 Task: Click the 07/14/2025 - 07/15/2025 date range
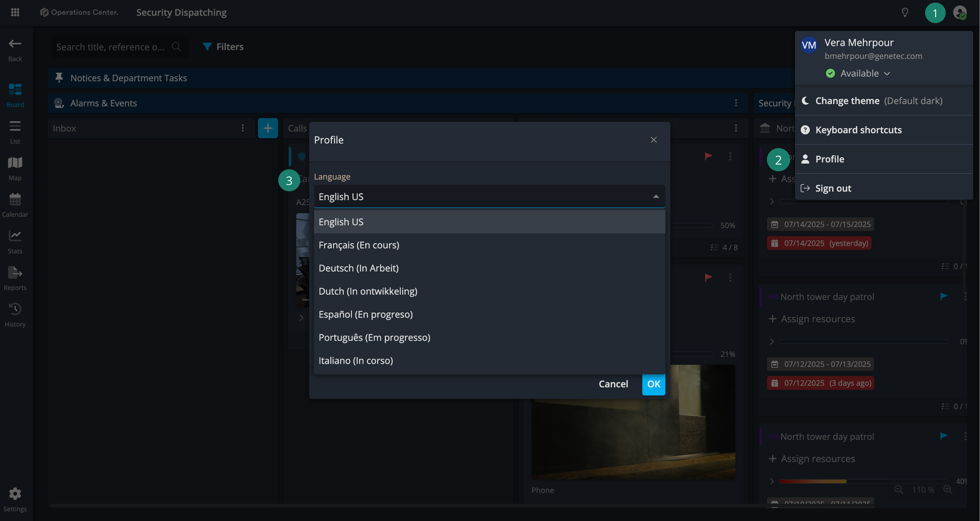tap(820, 224)
